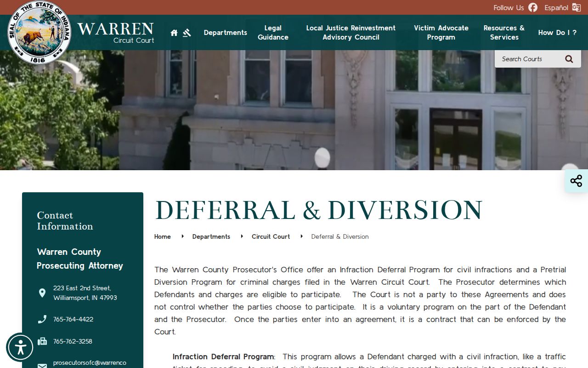Click the prosecutorsofc@warrenco email address

tap(90, 362)
